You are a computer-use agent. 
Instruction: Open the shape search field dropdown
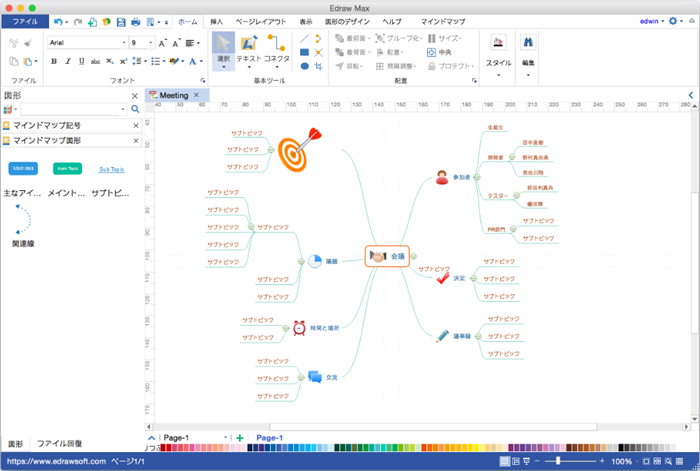point(123,109)
